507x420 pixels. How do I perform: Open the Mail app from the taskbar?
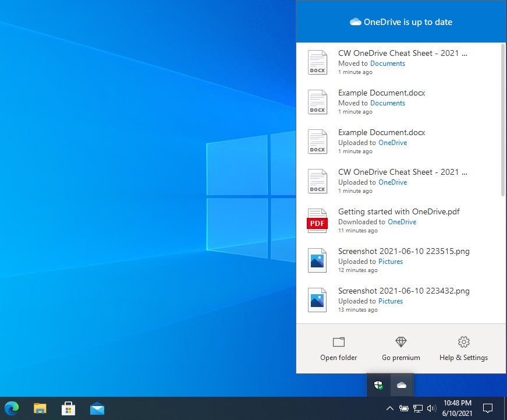[97, 408]
